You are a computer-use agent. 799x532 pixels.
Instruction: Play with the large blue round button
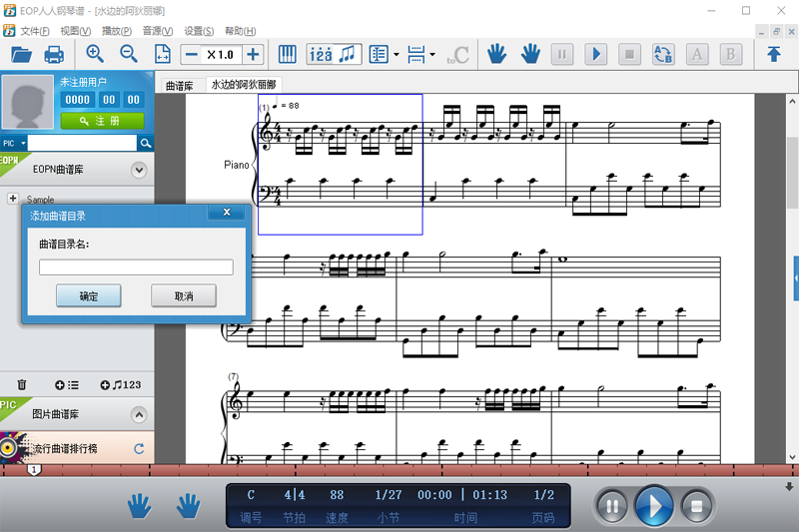point(654,505)
